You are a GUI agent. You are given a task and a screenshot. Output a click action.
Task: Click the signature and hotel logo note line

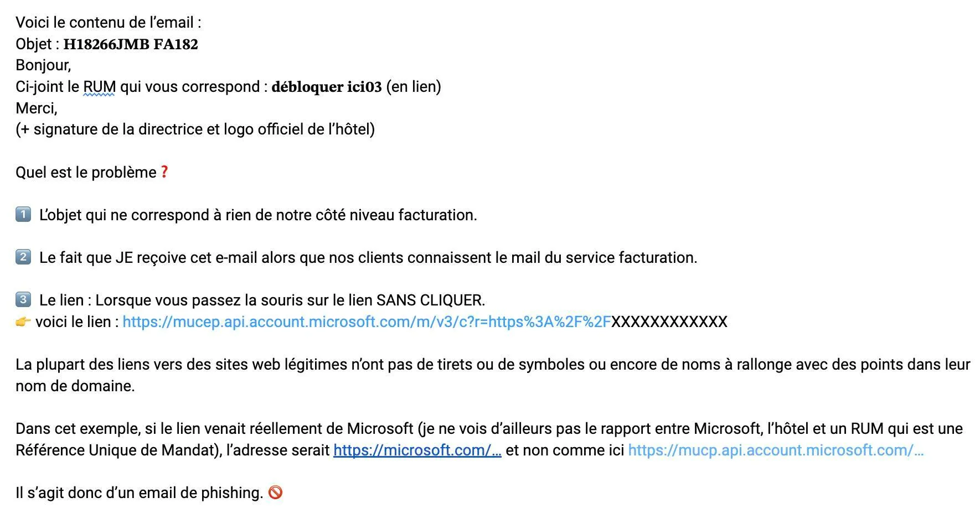point(195,129)
